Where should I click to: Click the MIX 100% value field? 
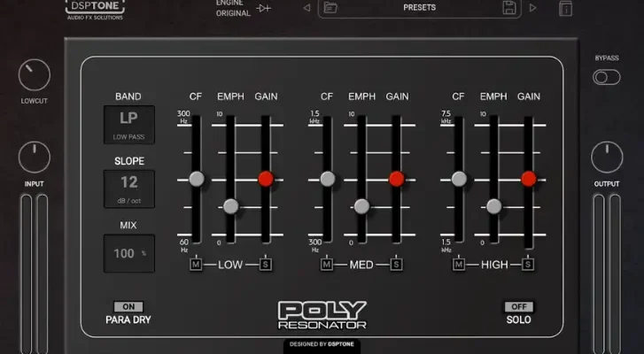pyautogui.click(x=129, y=253)
